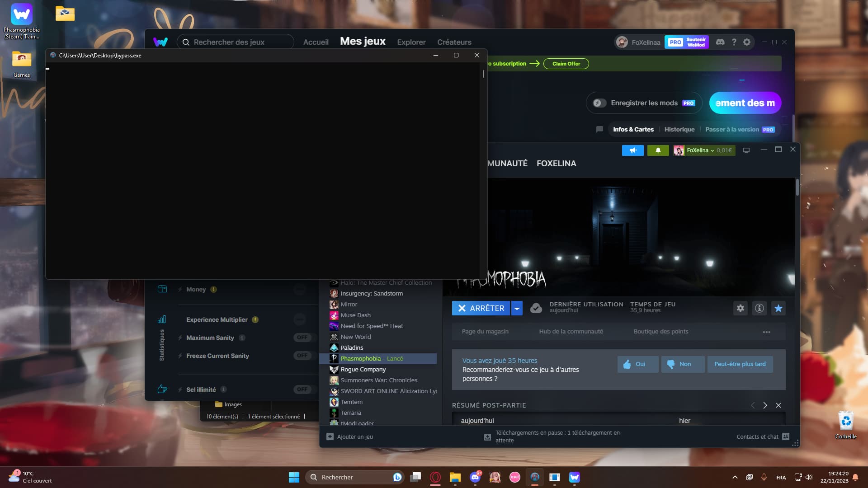Toggle Sel illimité cheat on
The height and width of the screenshot is (488, 868).
coord(302,389)
